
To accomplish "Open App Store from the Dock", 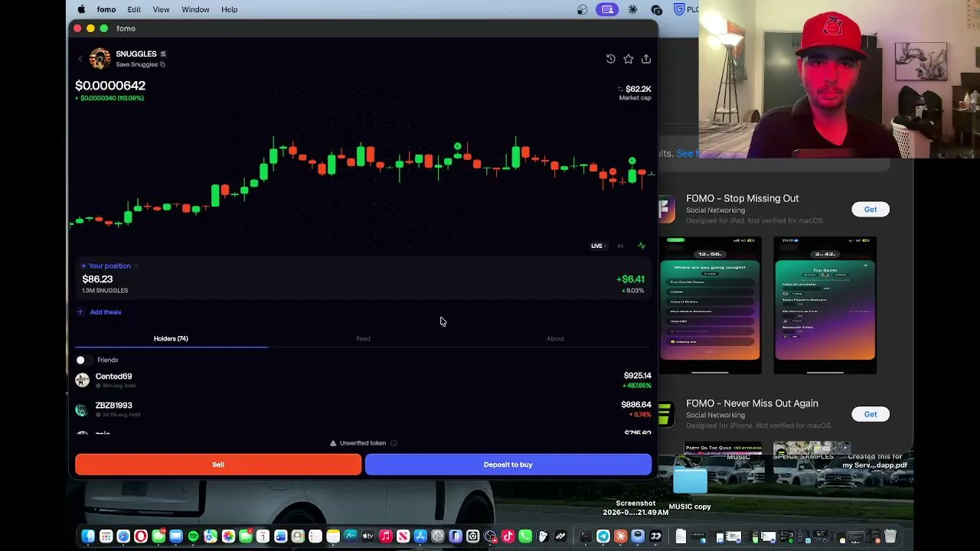I will pos(420,536).
